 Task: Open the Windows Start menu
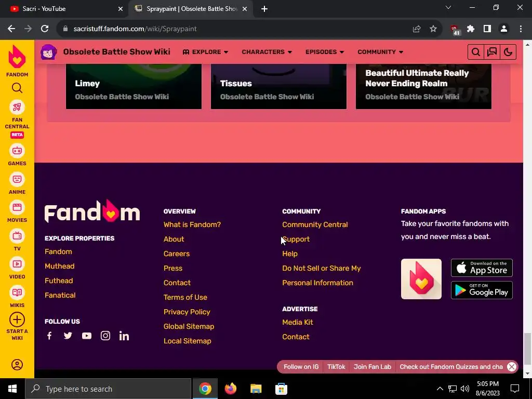[x=12, y=389]
